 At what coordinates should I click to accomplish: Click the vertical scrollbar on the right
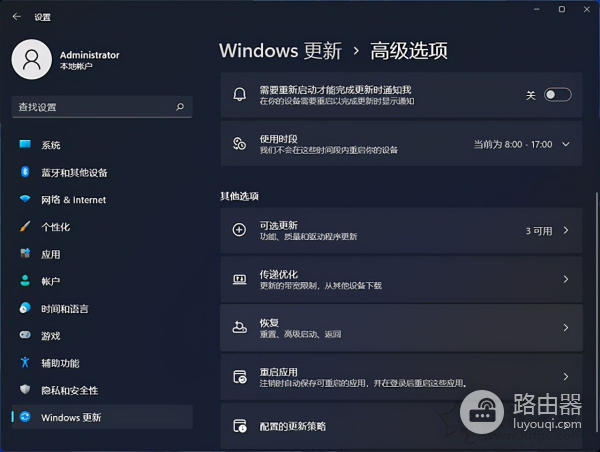click(x=596, y=310)
